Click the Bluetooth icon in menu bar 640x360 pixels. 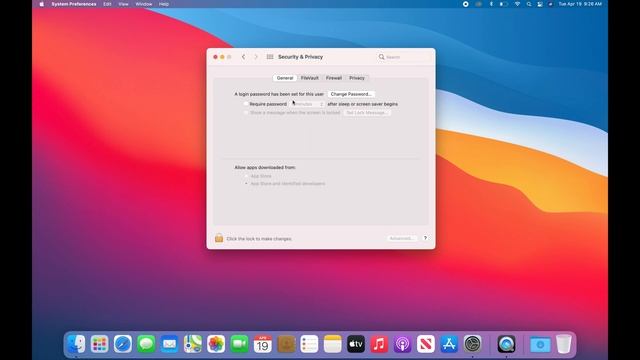coord(491,4)
